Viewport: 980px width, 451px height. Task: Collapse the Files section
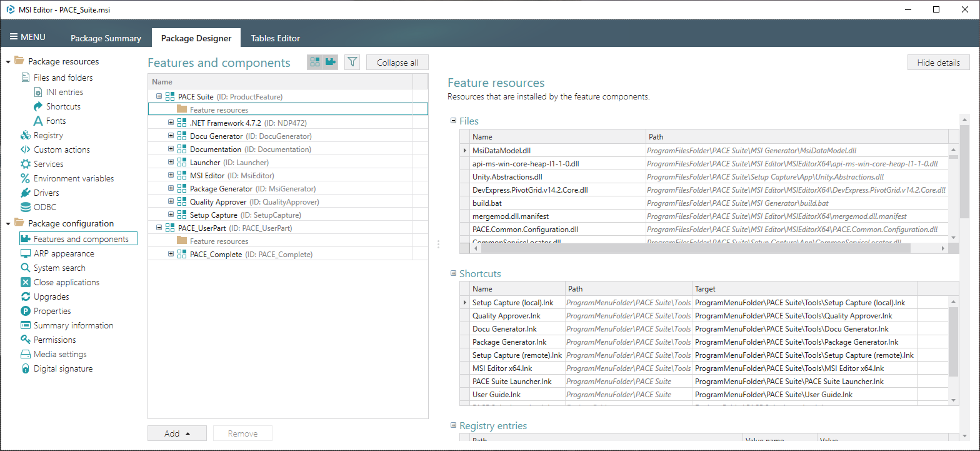454,121
